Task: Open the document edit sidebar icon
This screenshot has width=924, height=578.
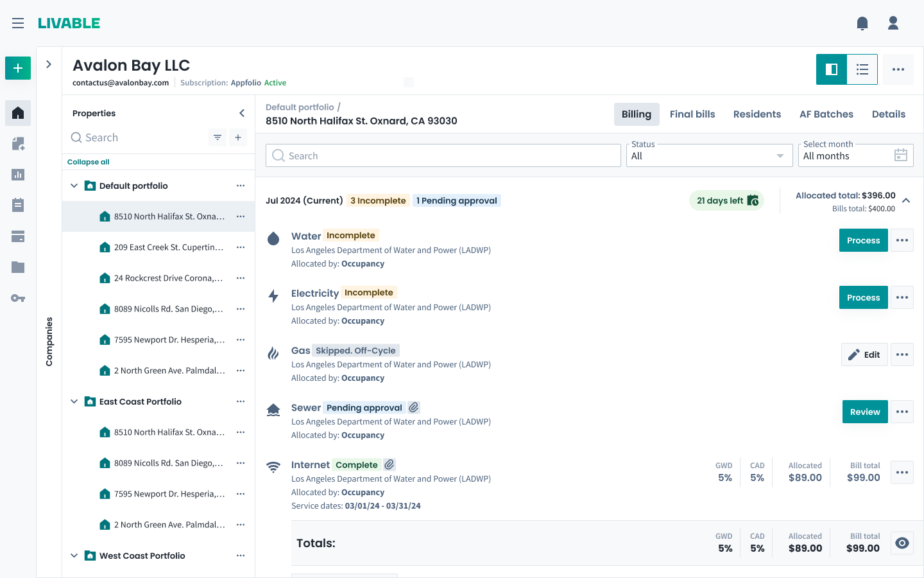Action: pos(18,144)
